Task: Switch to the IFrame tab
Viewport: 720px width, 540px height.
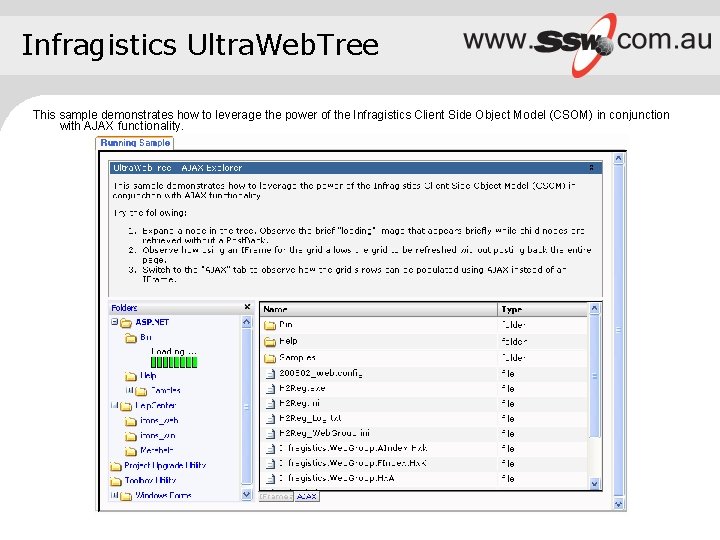Action: click(276, 496)
